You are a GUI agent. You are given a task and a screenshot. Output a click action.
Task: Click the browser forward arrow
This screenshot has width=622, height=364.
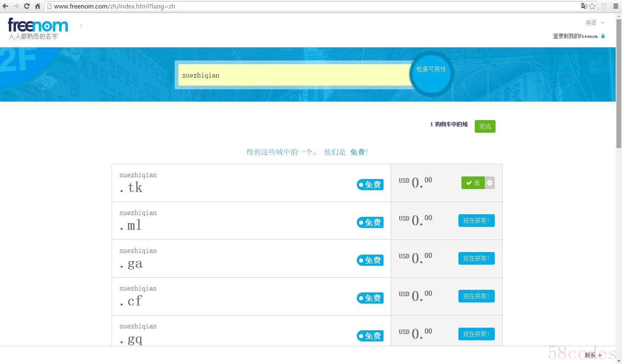click(16, 6)
